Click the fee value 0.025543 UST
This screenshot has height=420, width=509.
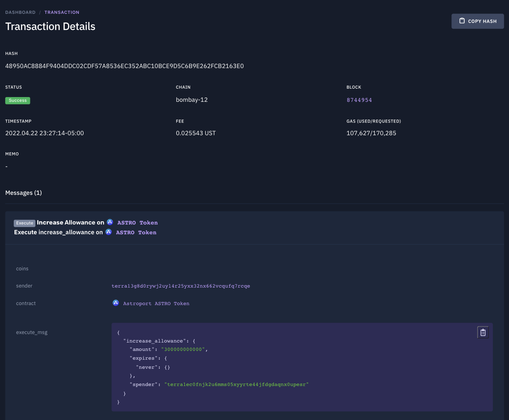196,133
